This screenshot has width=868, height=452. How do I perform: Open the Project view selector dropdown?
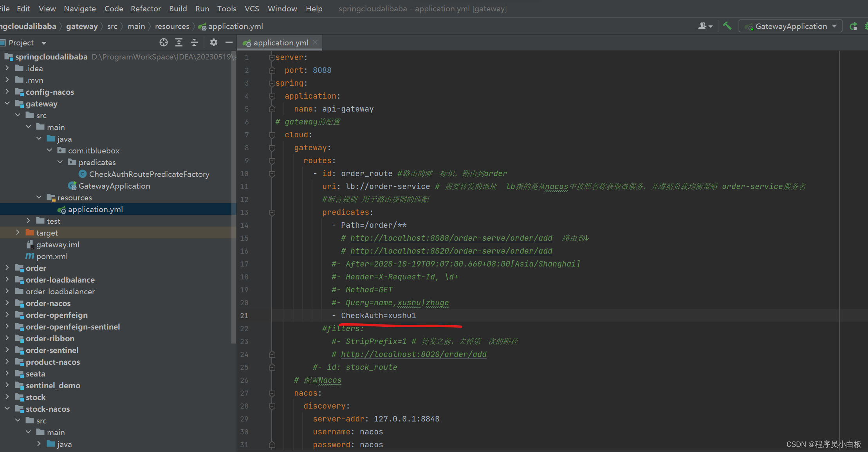[44, 43]
